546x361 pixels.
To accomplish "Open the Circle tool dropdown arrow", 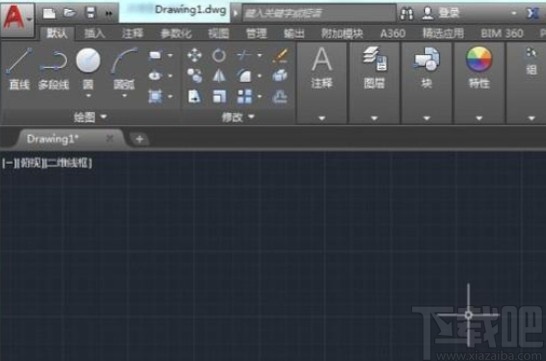I will point(88,95).
